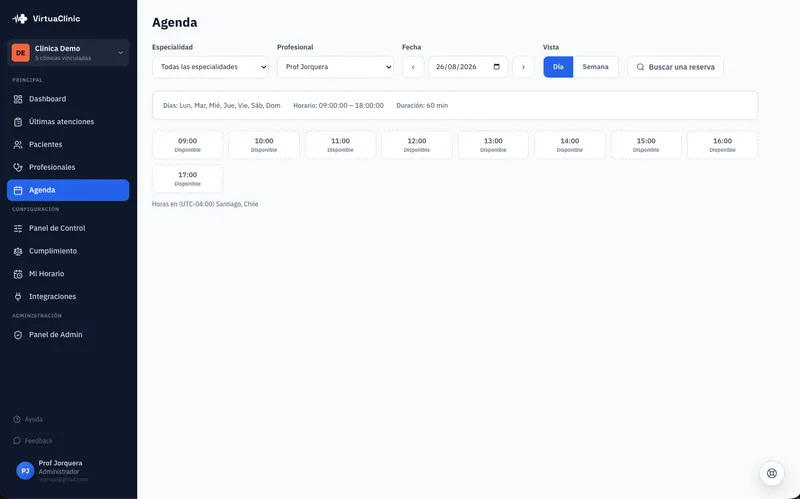Click the Panel de Admin shield icon
This screenshot has width=800, height=499.
18,335
